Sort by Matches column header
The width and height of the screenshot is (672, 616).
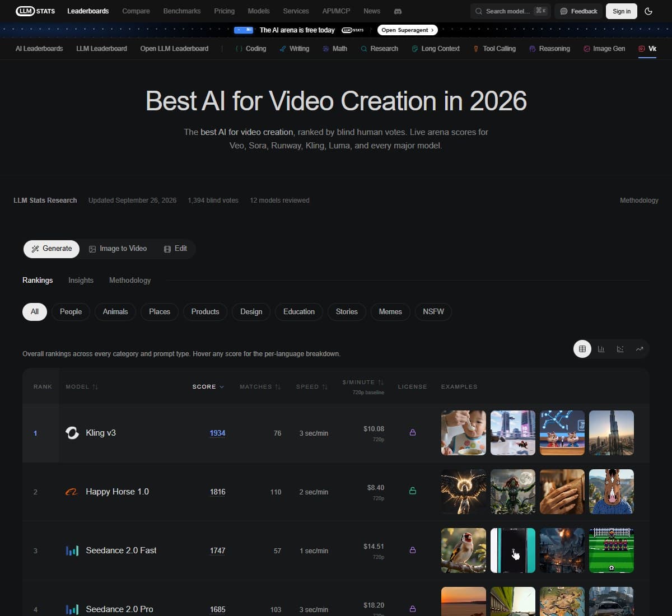click(x=260, y=386)
